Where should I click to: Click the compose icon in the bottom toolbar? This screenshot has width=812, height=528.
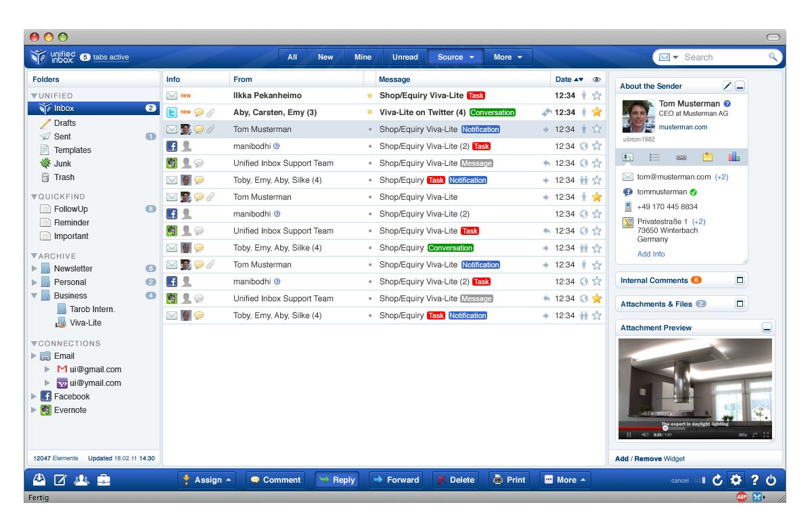61,479
